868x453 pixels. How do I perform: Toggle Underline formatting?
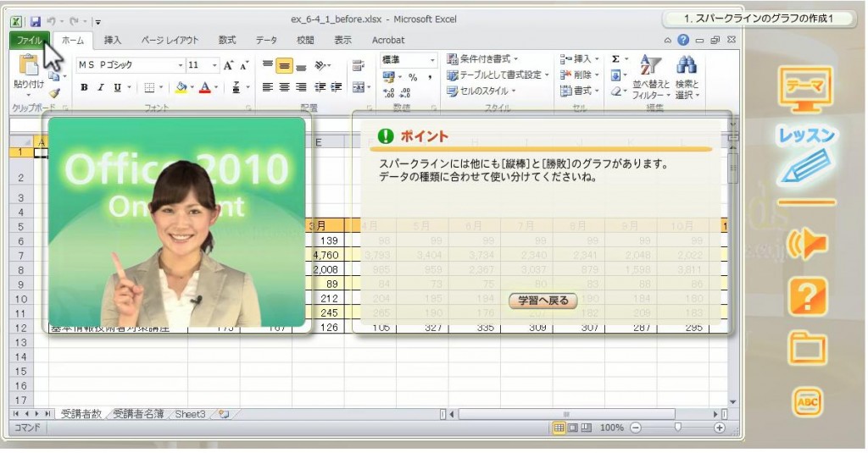click(x=117, y=87)
